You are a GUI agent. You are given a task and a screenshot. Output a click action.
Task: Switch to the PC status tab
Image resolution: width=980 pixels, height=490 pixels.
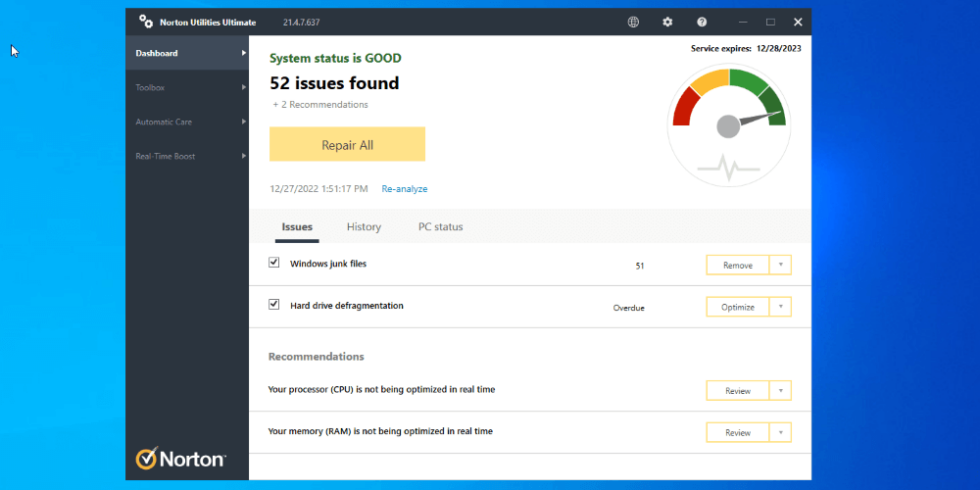[x=441, y=227]
